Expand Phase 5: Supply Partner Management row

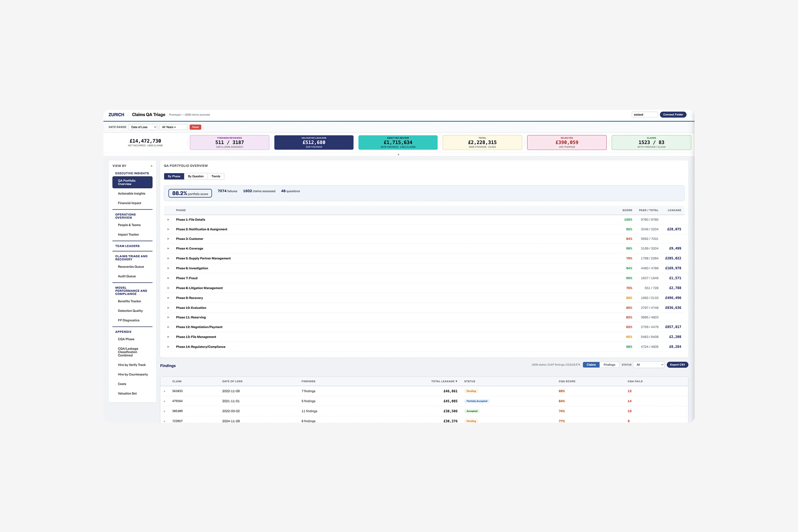click(x=168, y=259)
